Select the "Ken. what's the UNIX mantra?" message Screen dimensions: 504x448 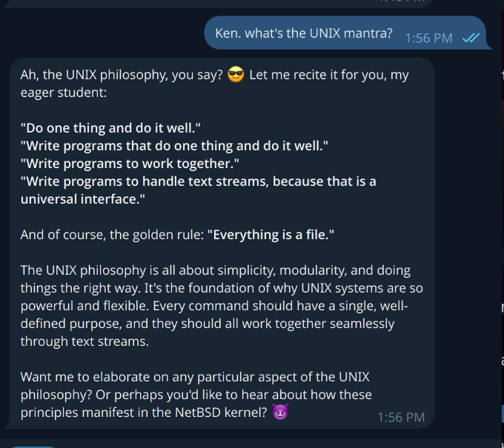point(304,33)
